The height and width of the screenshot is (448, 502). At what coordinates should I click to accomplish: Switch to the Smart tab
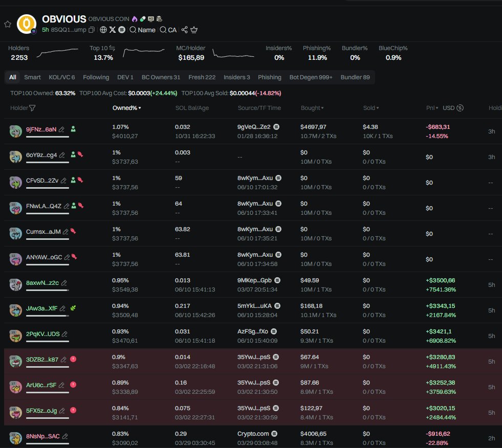tap(32, 77)
